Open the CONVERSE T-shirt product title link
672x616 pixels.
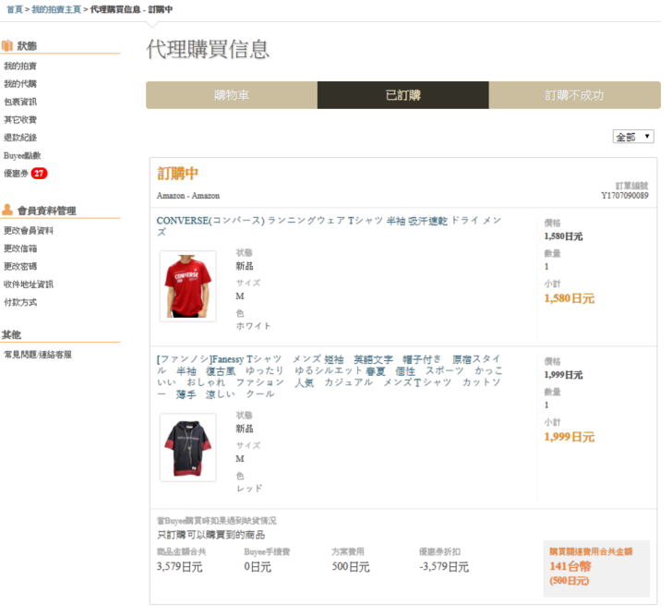pyautogui.click(x=329, y=226)
